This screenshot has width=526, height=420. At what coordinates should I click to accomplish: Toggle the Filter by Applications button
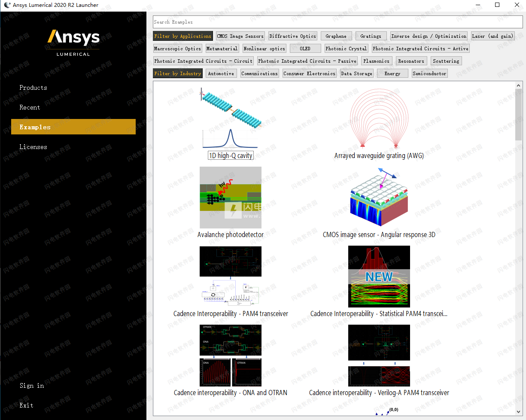(x=183, y=36)
